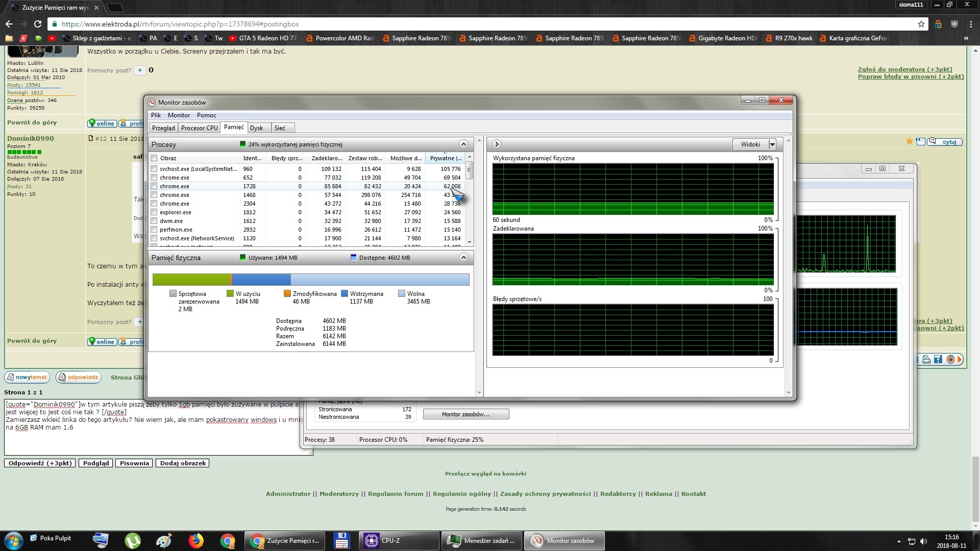
Task: Click the Widoki button
Action: 750,144
